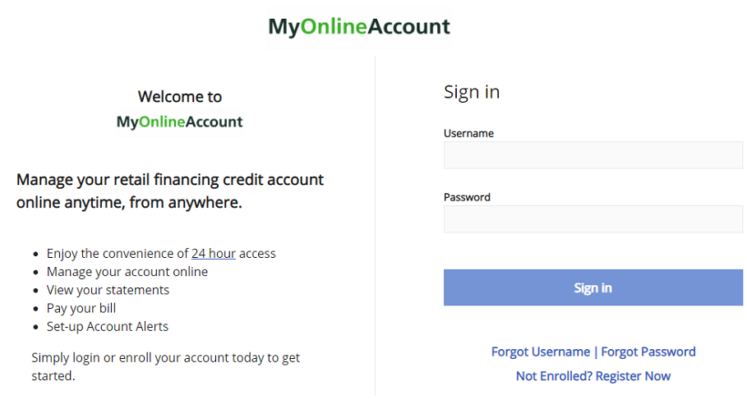Click the Pay your bill bullet
This screenshot has height=400, width=747.
click(x=81, y=309)
